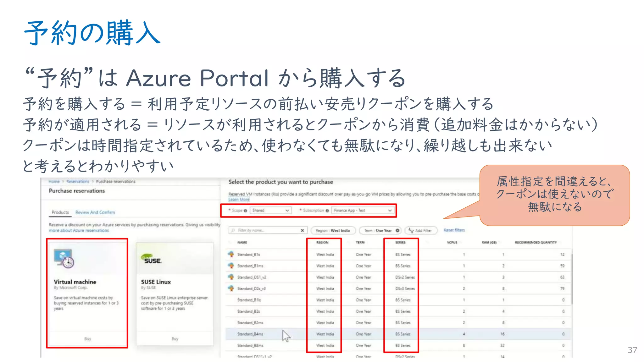Sort by the TERM column header
This screenshot has height=362, width=644.
click(360, 243)
